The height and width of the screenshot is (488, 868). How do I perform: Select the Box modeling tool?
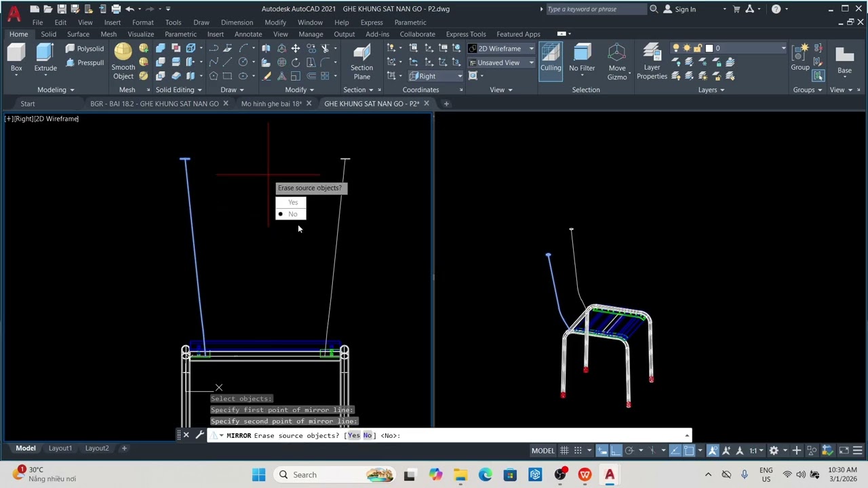point(16,58)
